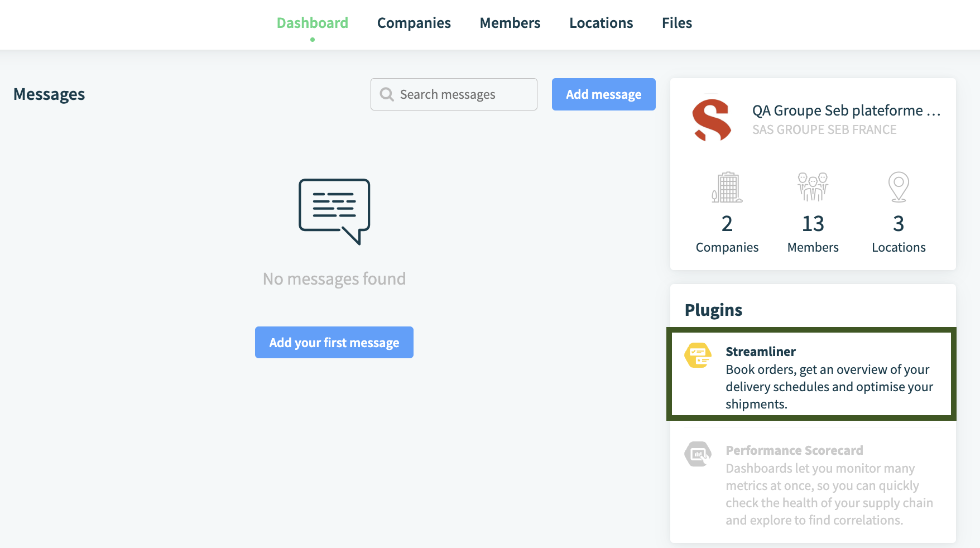The image size is (980, 548).
Task: Click the gray Performance Scorecard icon
Action: [698, 454]
